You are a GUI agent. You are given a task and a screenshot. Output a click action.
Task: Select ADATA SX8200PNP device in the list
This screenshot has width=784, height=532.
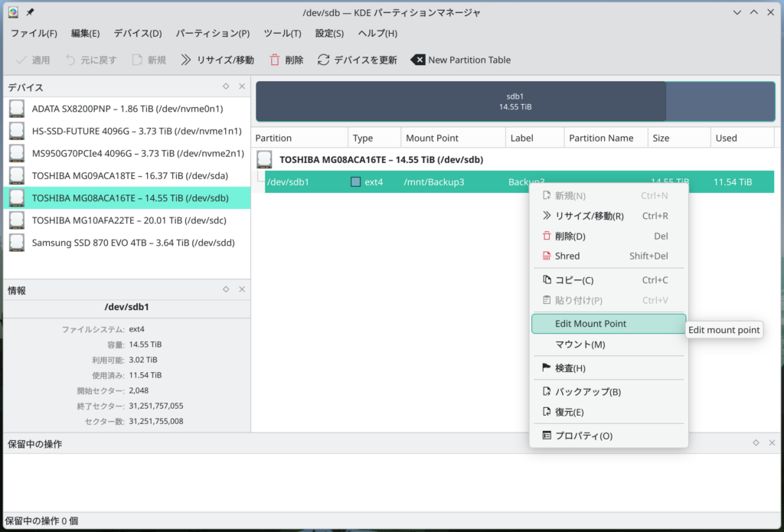coord(126,109)
